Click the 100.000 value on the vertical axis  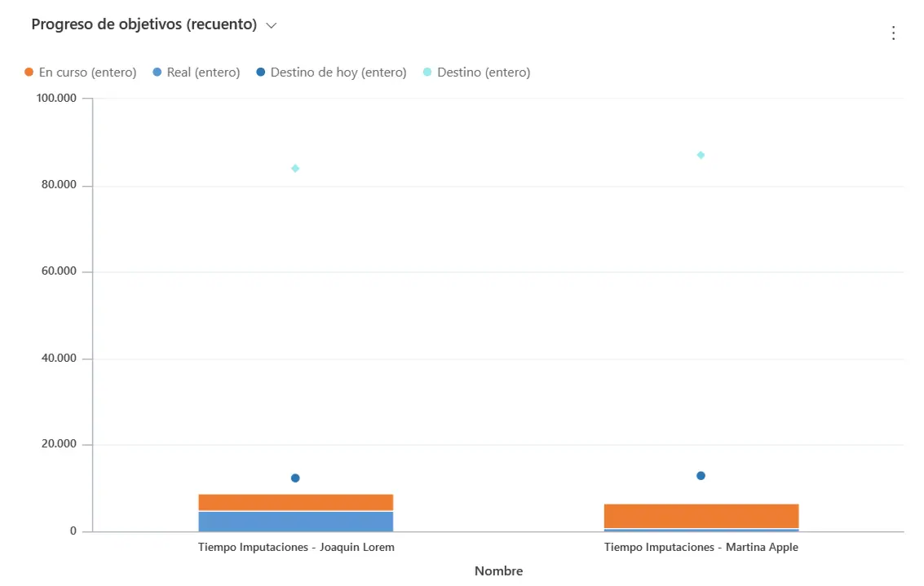56,99
